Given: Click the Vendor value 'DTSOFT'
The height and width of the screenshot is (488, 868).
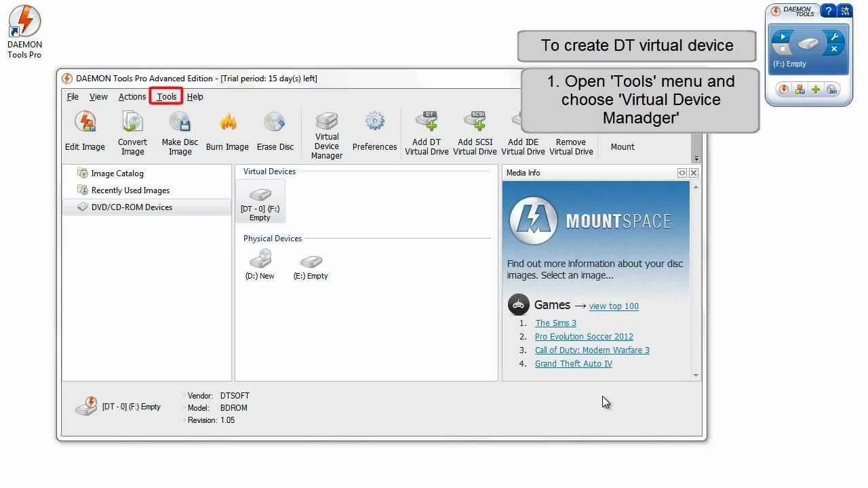Looking at the screenshot, I should [x=235, y=396].
